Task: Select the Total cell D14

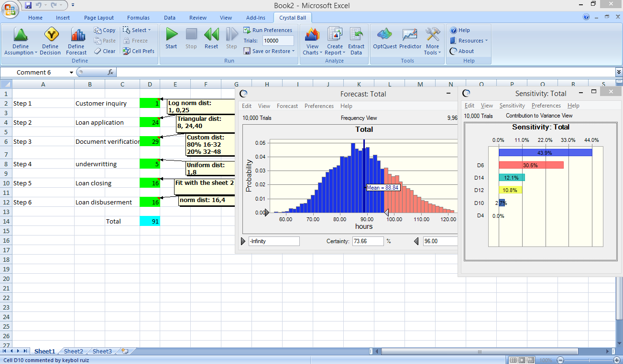Action: point(150,221)
